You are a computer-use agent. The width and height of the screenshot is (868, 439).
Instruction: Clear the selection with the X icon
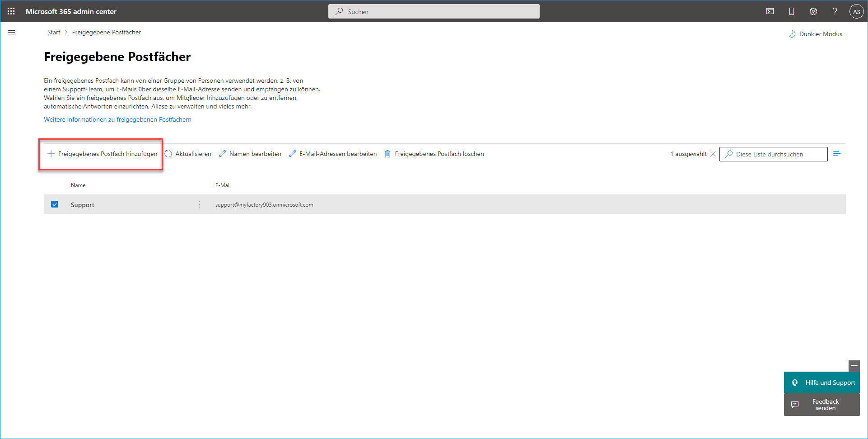click(713, 154)
